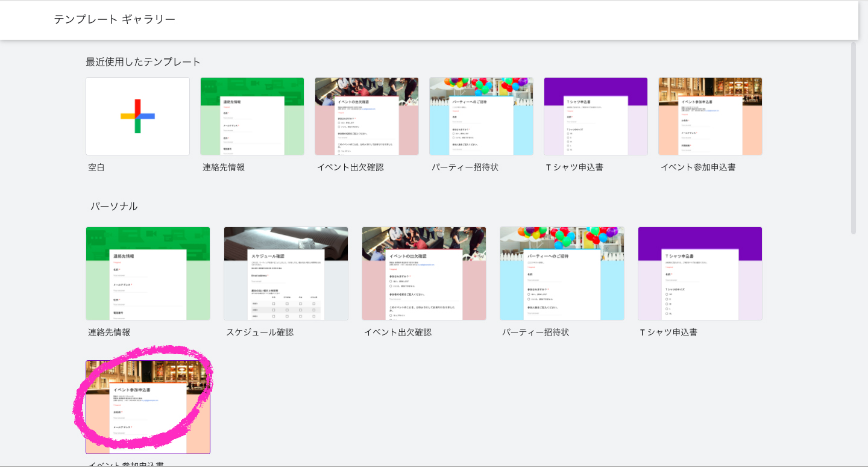Click イベント参加申込書 label in recently used row
Screen dimensions: 868x468
pos(698,167)
